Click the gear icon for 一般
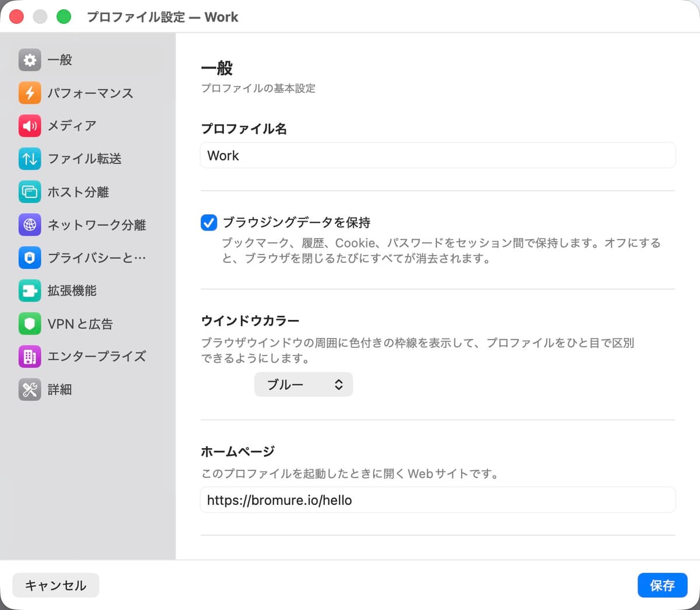The height and width of the screenshot is (610, 700). point(30,60)
